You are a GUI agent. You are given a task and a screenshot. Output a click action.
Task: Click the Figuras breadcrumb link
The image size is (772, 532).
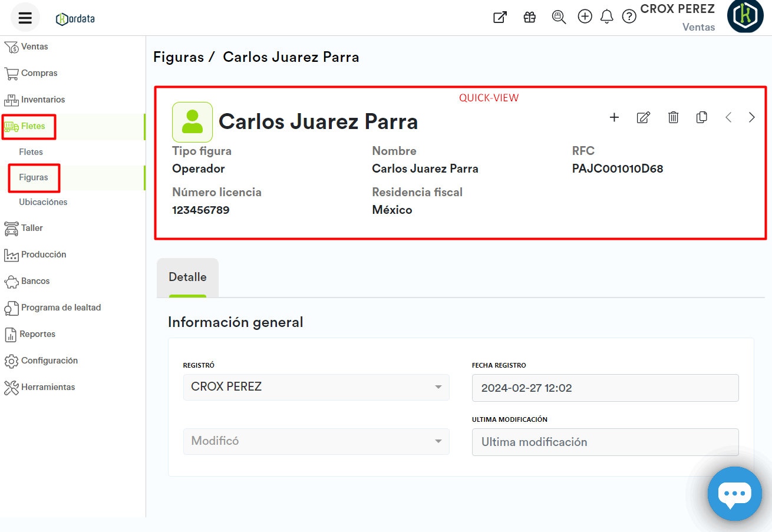177,57
